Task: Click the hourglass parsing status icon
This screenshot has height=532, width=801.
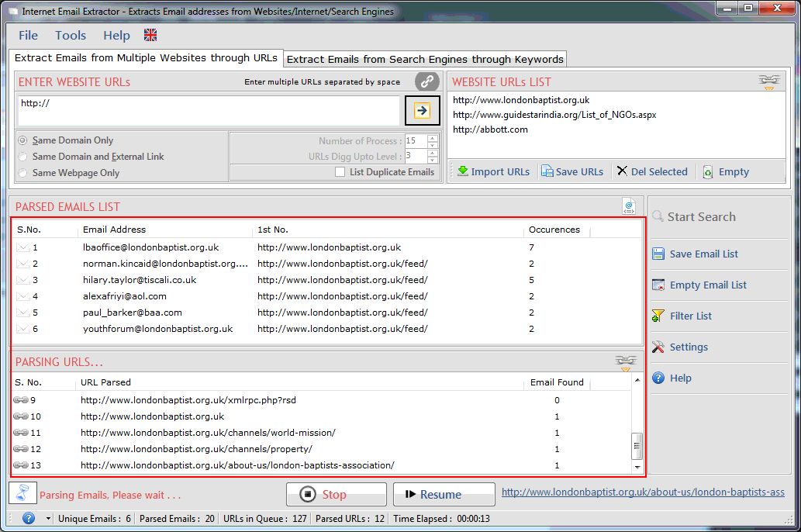Action: (22, 492)
